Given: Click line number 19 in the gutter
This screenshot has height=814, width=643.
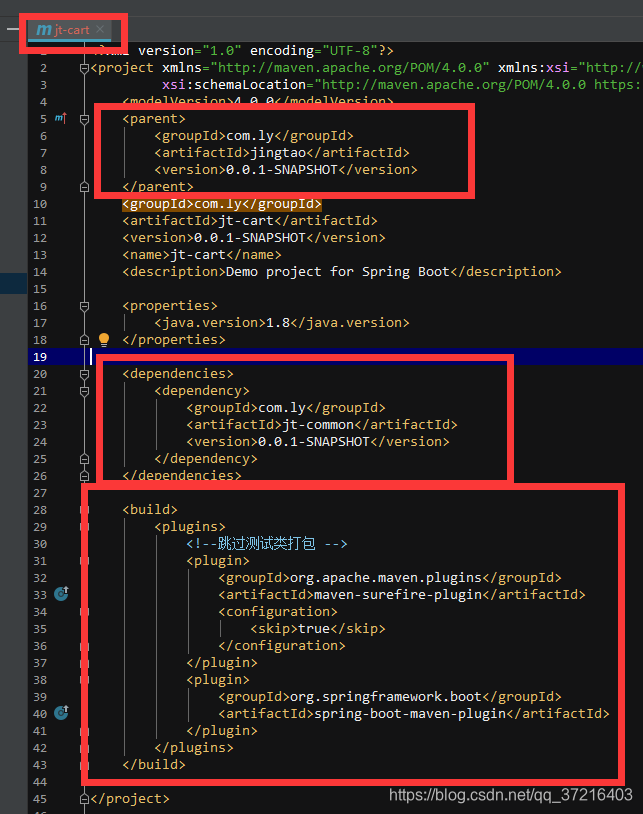Looking at the screenshot, I should pyautogui.click(x=40, y=357).
